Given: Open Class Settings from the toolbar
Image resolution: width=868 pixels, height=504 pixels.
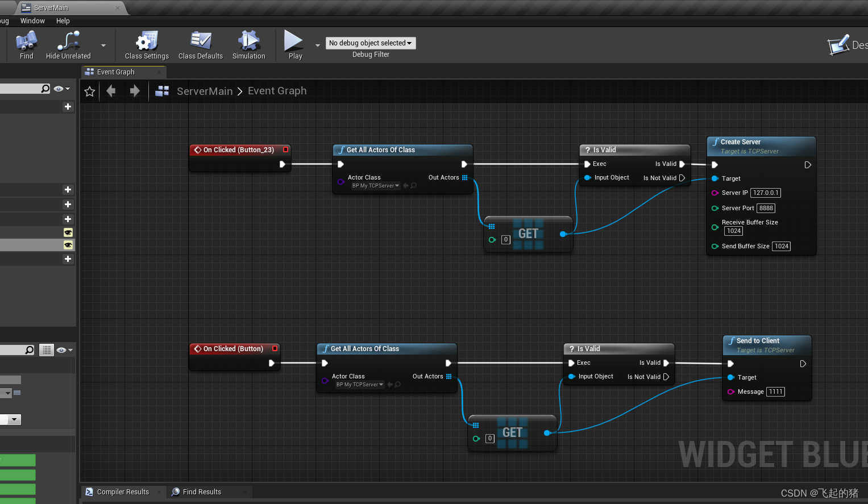Looking at the screenshot, I should (146, 45).
